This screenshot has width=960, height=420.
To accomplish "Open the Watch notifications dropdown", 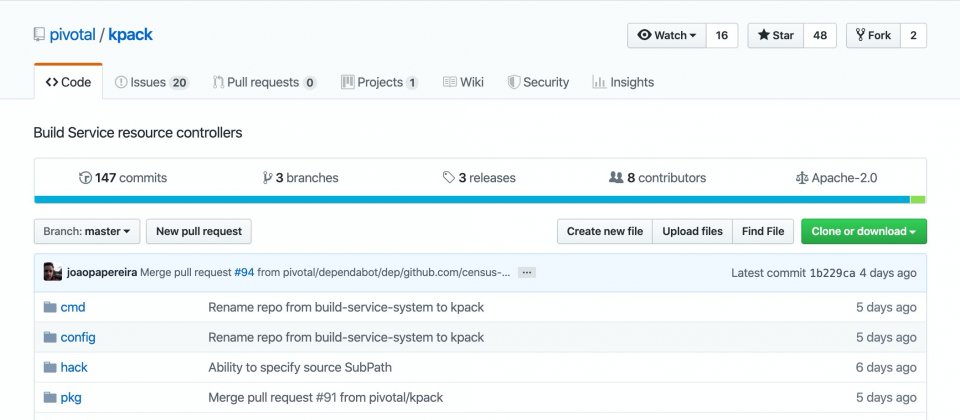I will click(x=666, y=35).
